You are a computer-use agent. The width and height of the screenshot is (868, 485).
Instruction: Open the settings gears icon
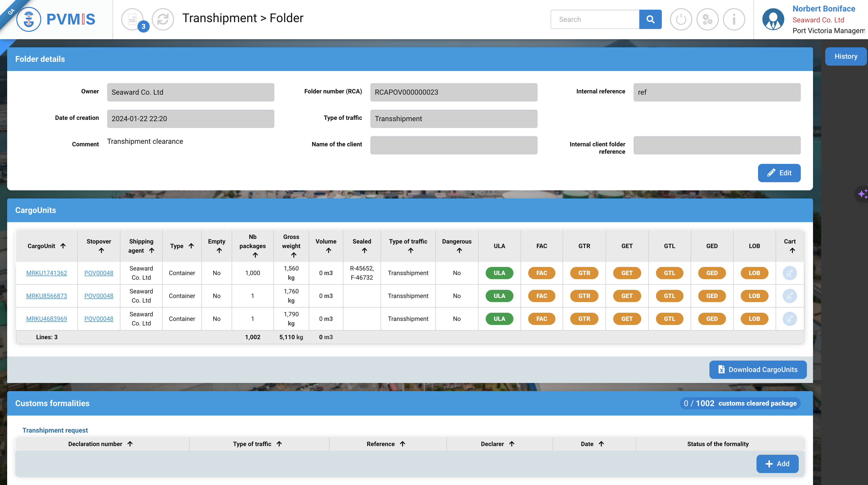(x=707, y=19)
